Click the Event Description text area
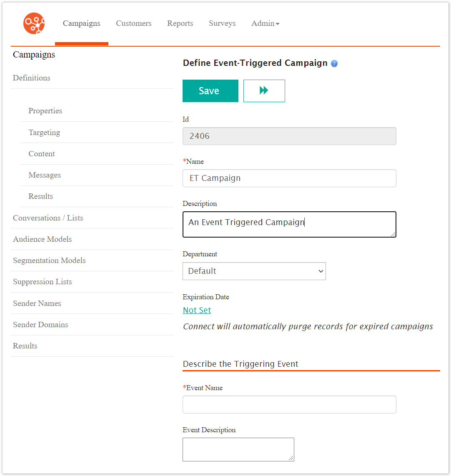The height and width of the screenshot is (476, 451). pos(238,449)
